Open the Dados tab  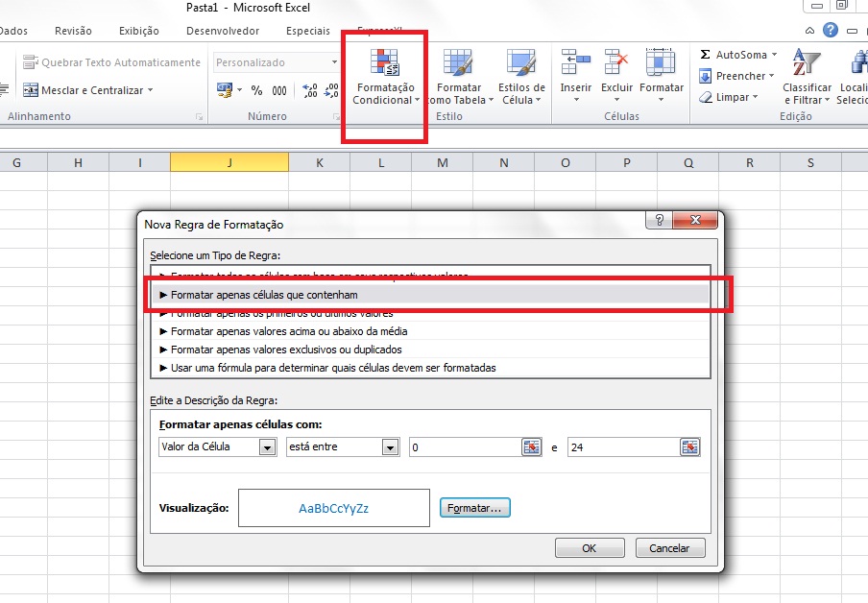13,31
